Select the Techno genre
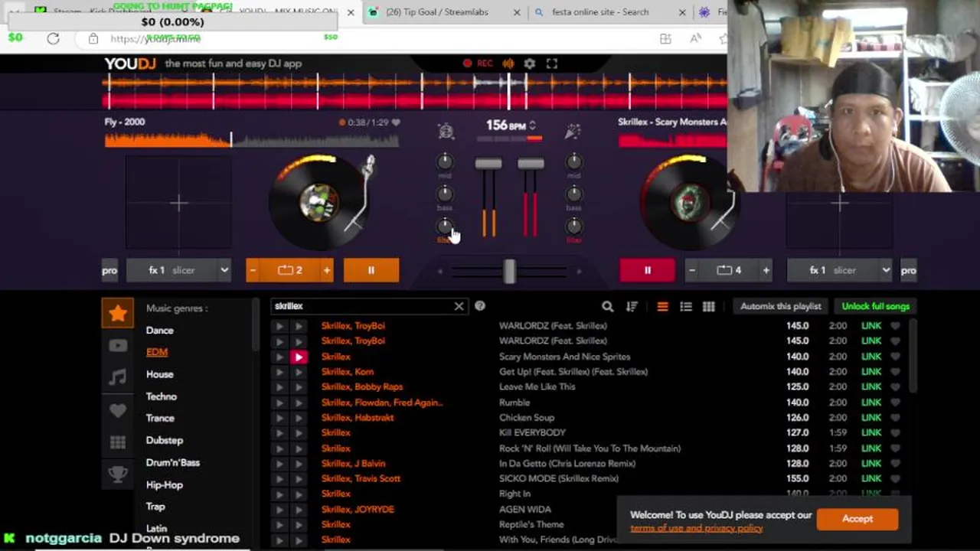 [x=162, y=396]
